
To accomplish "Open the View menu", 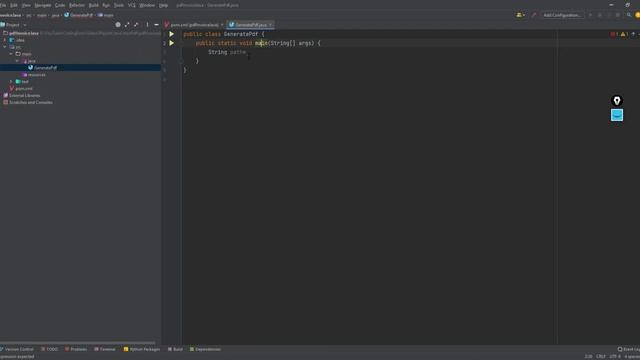I will (x=26, y=5).
